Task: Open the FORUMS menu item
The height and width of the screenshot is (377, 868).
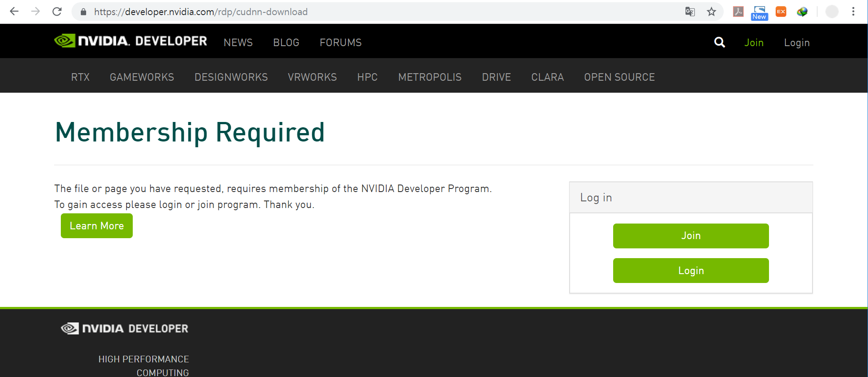Action: tap(341, 43)
